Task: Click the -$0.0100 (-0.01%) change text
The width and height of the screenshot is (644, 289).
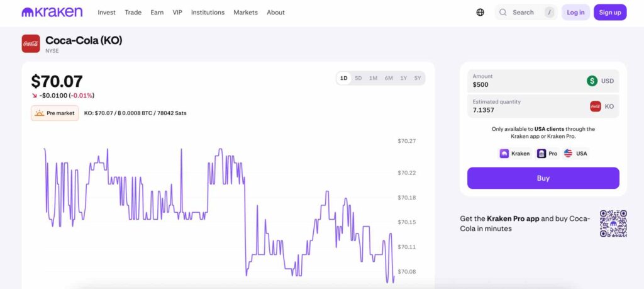Action: pos(67,96)
